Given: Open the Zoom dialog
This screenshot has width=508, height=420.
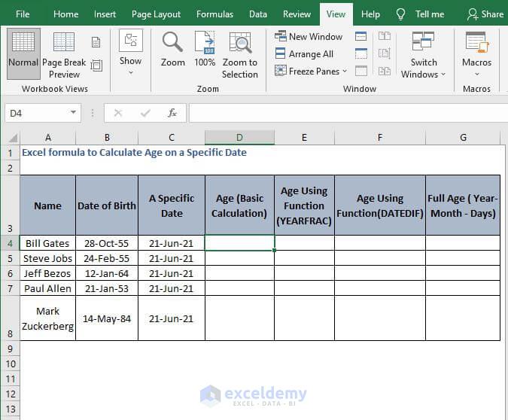Looking at the screenshot, I should (172, 49).
